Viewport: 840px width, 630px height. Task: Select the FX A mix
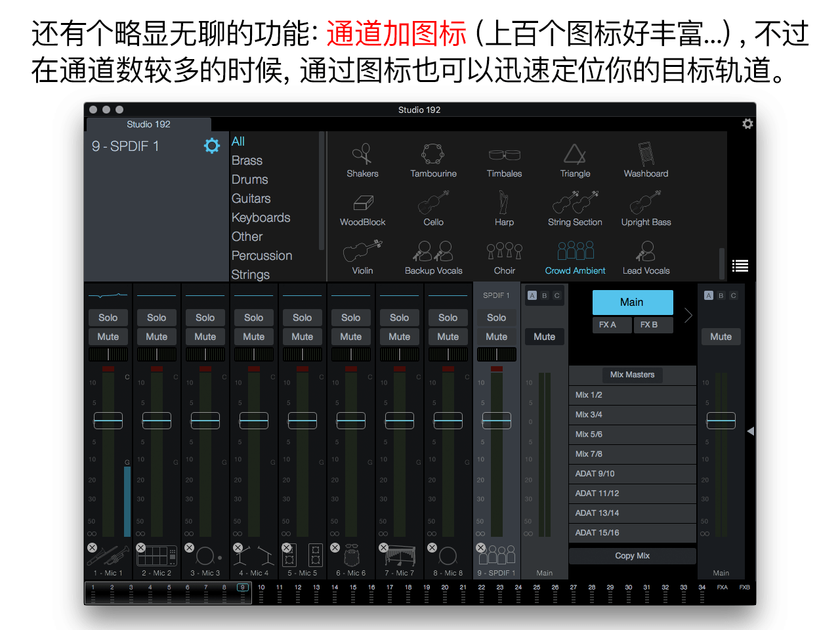[x=612, y=325]
